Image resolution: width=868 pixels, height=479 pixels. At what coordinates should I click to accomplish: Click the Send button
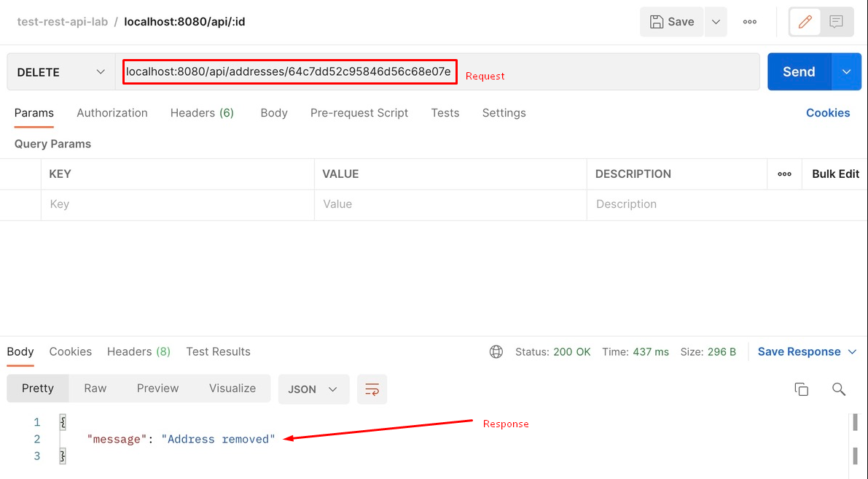tap(798, 71)
